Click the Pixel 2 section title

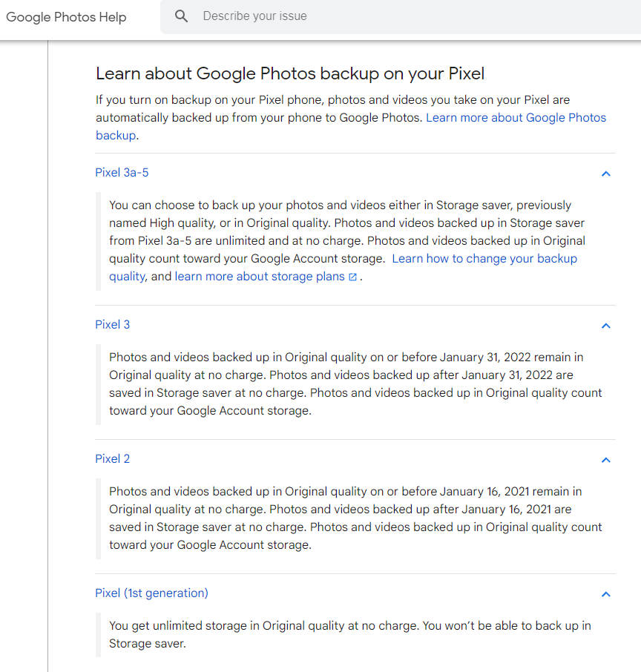(113, 459)
